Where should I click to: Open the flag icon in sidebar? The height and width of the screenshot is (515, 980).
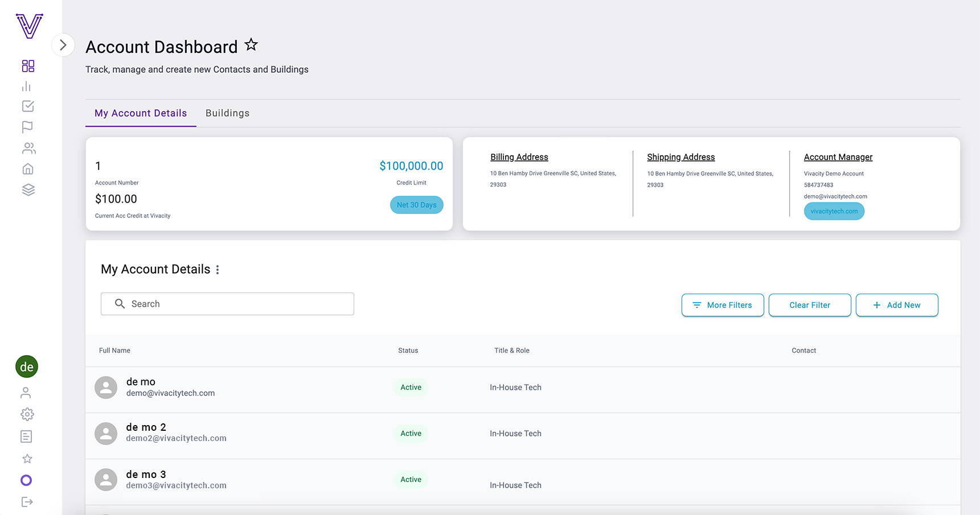pos(27,127)
